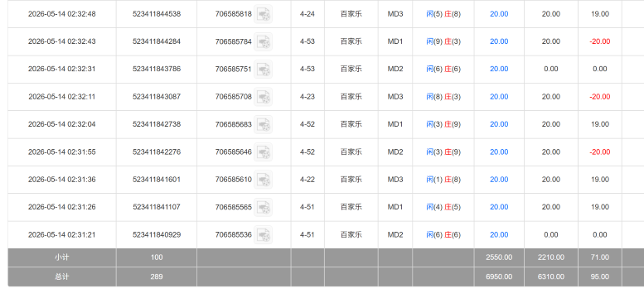This screenshot has width=644, height=303.
Task: Click table number 4-24
Action: (307, 14)
